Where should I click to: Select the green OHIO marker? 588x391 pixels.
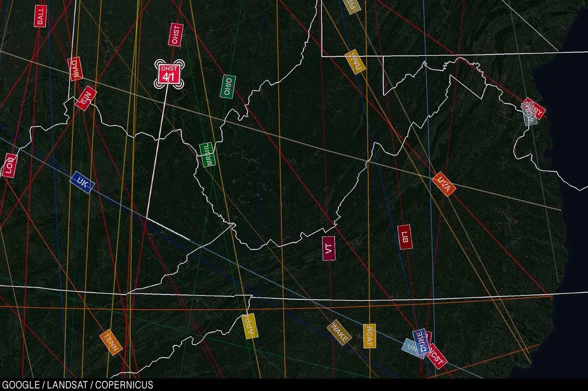[x=227, y=87]
